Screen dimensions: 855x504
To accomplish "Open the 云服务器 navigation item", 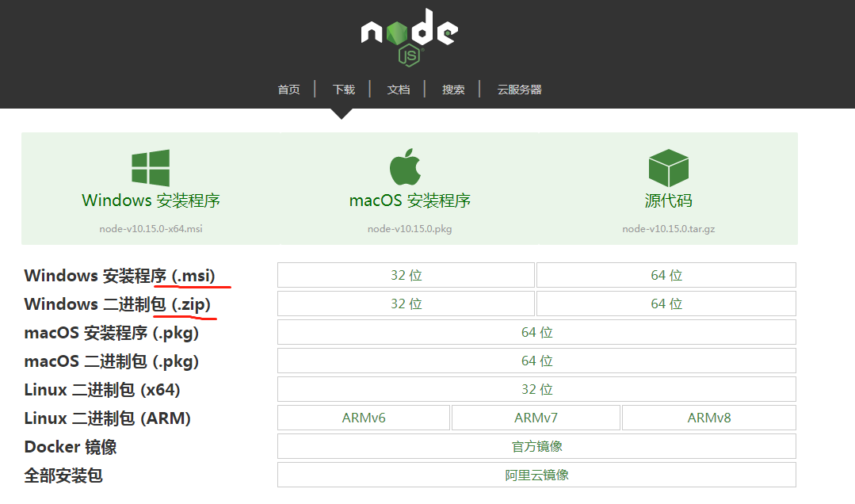I will click(x=519, y=90).
